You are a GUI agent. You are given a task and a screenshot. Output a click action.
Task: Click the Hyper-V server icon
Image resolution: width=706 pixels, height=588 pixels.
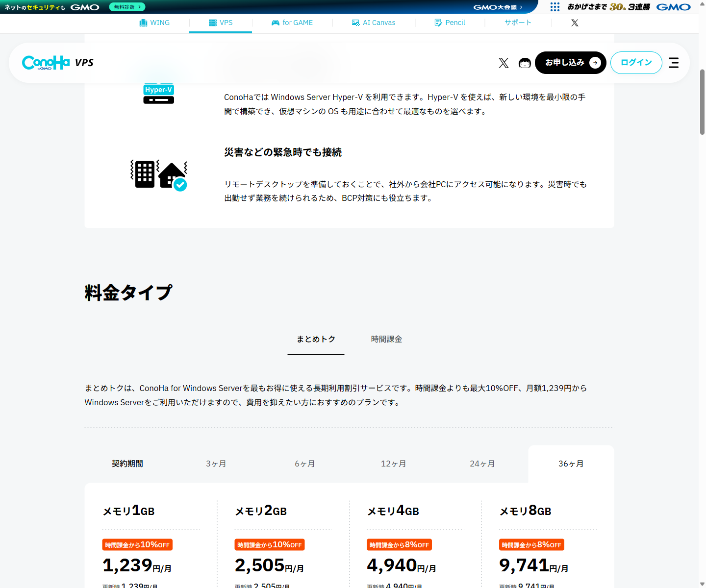click(x=158, y=93)
